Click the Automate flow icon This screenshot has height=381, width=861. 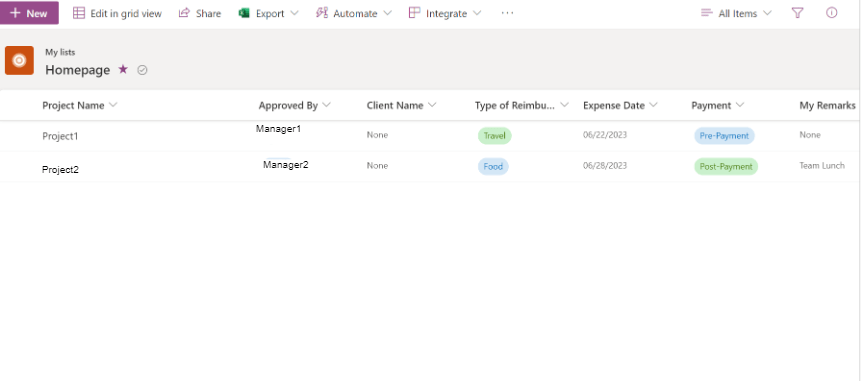(322, 13)
